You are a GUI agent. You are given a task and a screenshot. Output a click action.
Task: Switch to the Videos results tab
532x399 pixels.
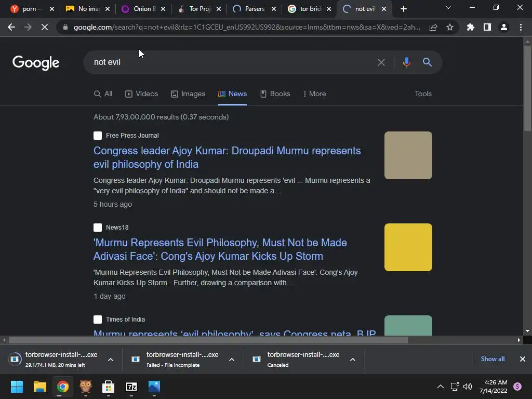click(141, 94)
